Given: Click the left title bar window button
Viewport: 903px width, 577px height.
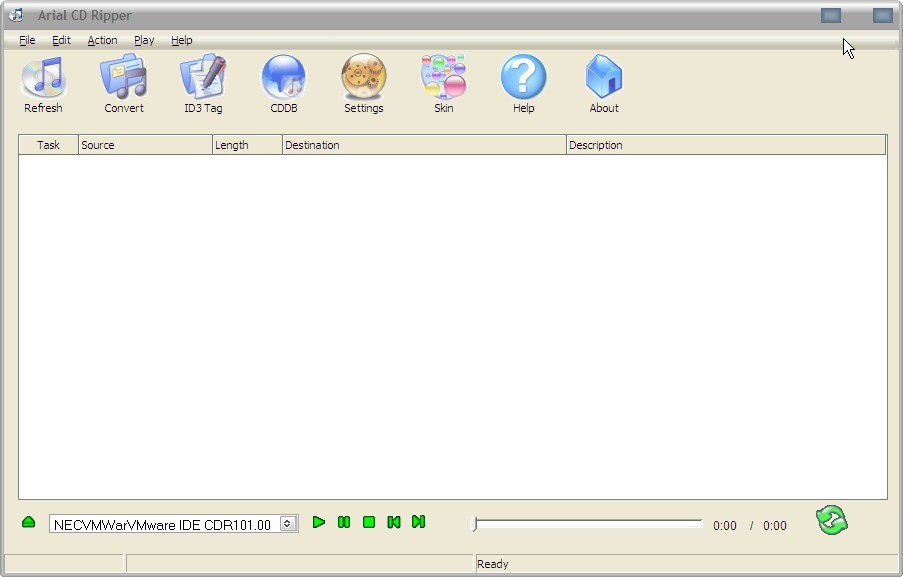Looking at the screenshot, I should 831,16.
